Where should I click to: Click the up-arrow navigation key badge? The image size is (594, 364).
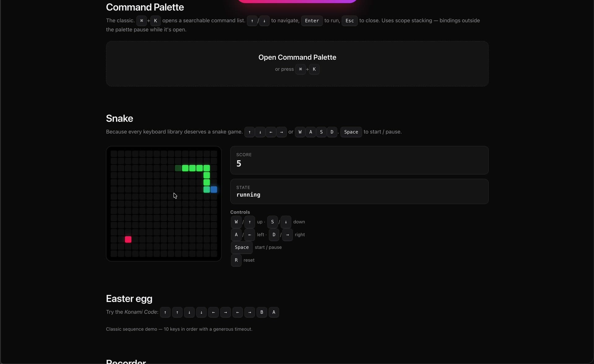[252, 21]
